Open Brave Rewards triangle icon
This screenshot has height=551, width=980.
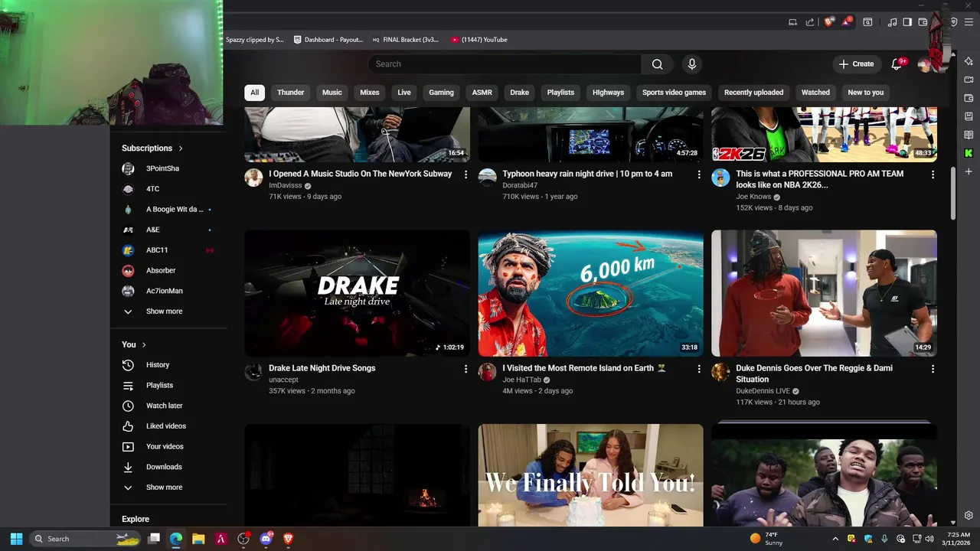(x=848, y=22)
